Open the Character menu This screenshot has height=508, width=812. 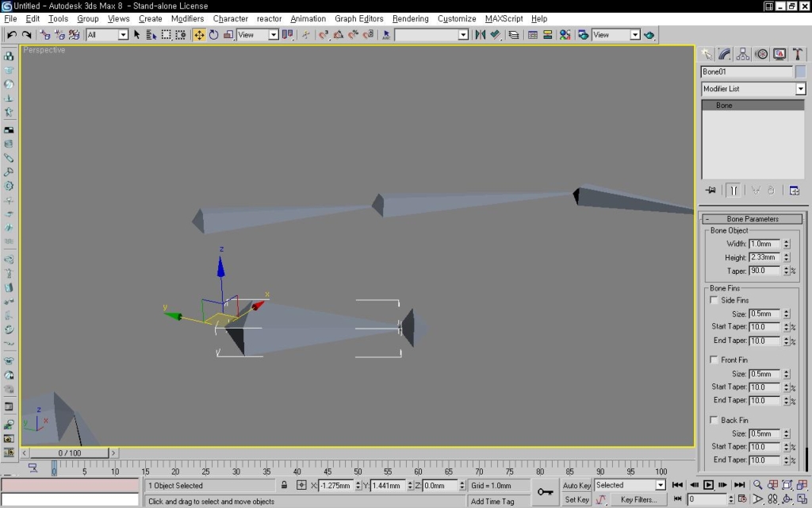(231, 19)
